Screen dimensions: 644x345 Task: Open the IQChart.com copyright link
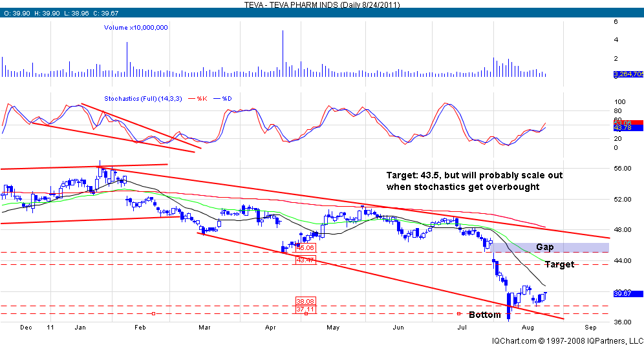pyautogui.click(x=567, y=340)
